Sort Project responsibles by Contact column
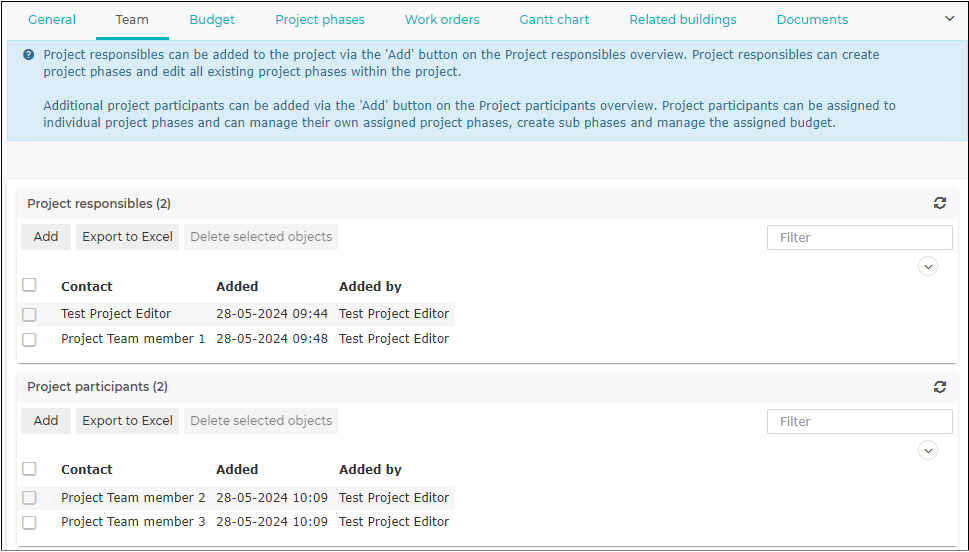Viewport: 969px width, 552px height. click(x=87, y=286)
